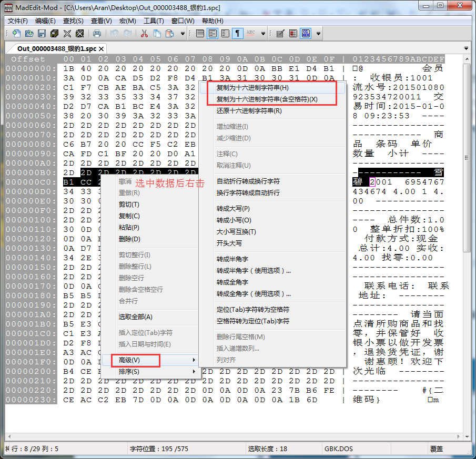Image resolution: width=476 pixels, height=459 pixels.
Task: Choose 大小写互换(T)
Action: 272,231
